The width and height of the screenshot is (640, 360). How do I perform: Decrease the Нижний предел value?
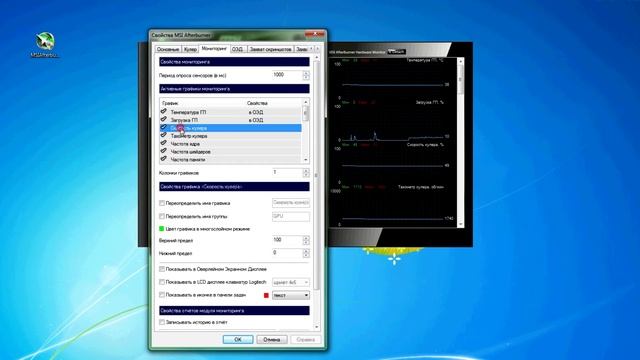pyautogui.click(x=306, y=256)
